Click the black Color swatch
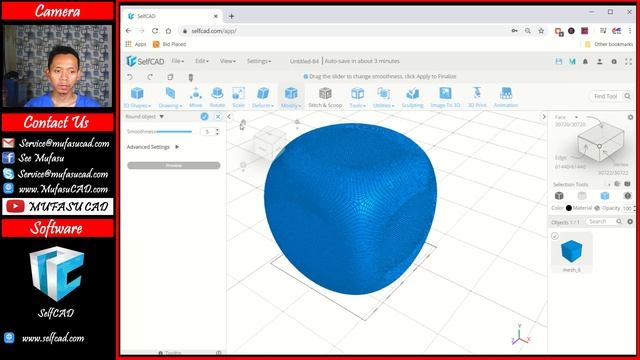The image size is (640, 360). (569, 208)
